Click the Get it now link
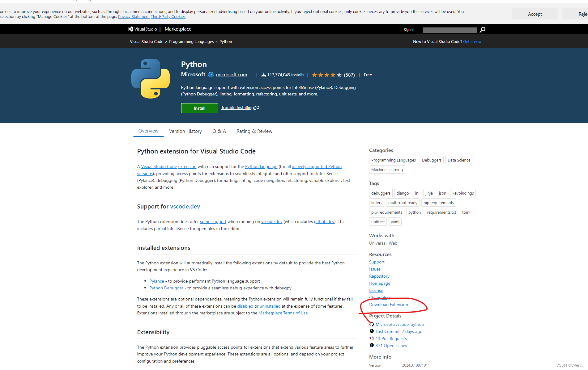588x370 pixels. pos(473,41)
